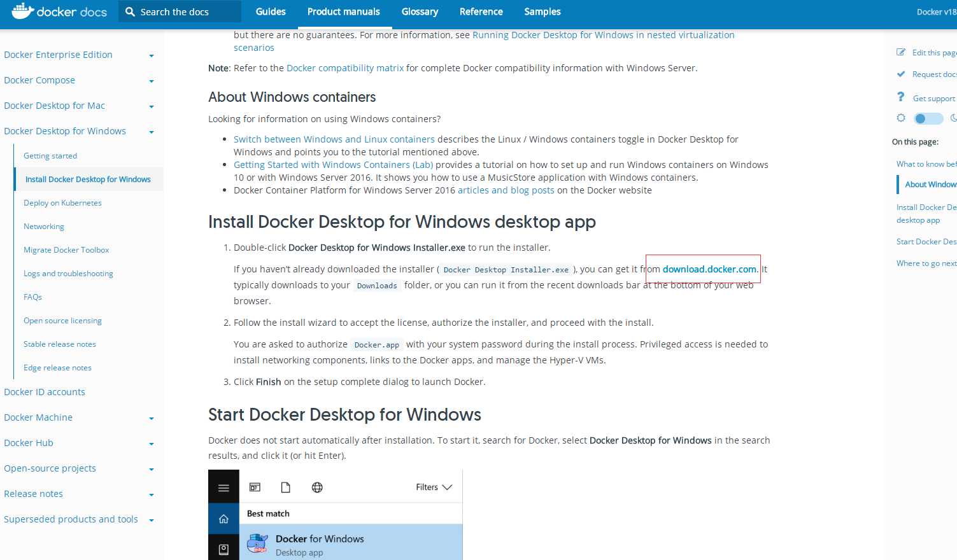This screenshot has height=560, width=957.
Task: Open the Filters dropdown in search screenshot
Action: tap(434, 487)
